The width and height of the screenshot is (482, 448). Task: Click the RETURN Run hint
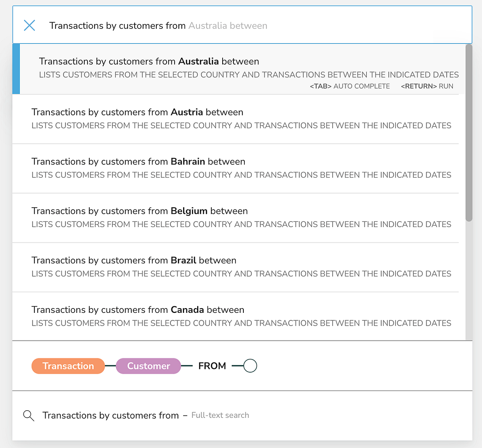tap(427, 86)
